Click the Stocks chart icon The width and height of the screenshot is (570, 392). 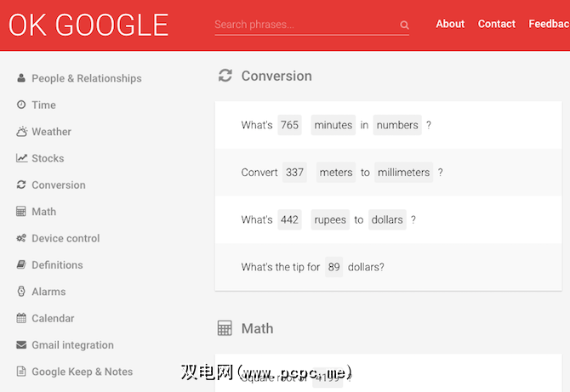click(x=21, y=158)
